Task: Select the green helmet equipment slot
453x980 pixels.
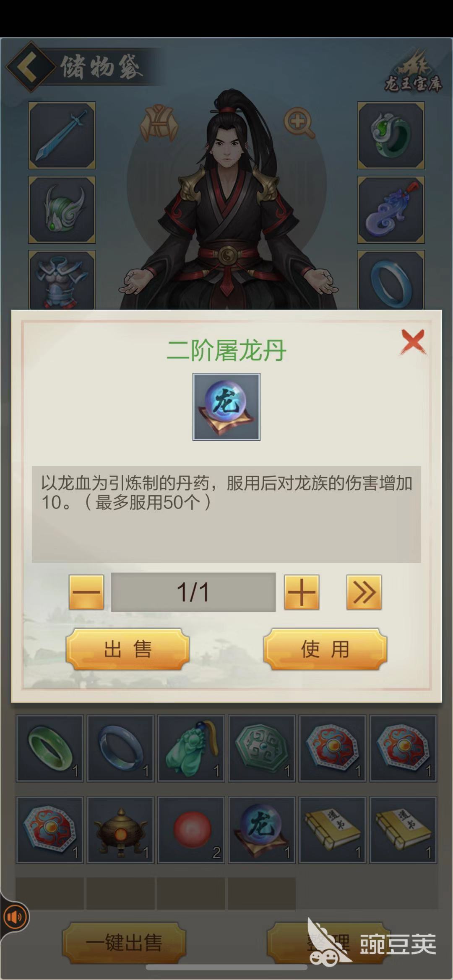Action: (x=62, y=209)
